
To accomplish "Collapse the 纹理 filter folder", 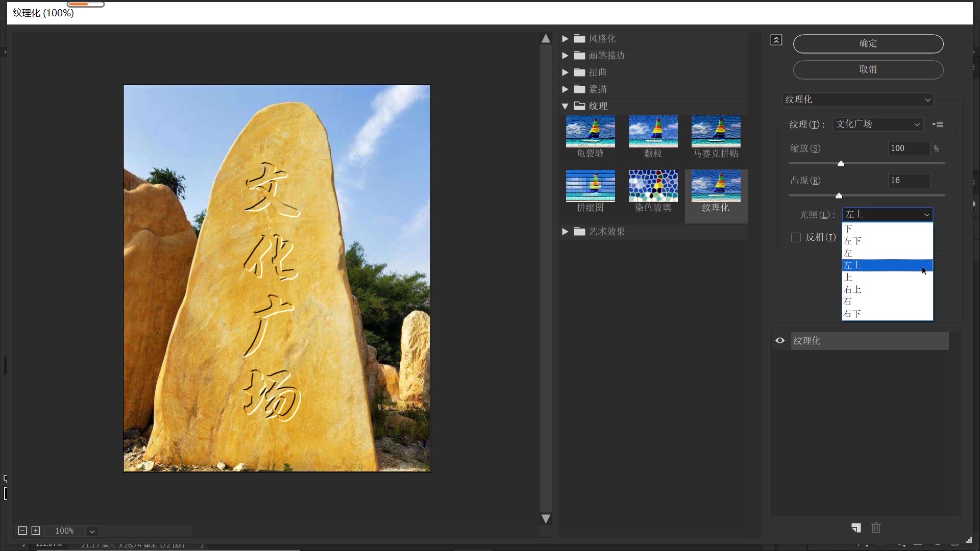I will pos(565,106).
